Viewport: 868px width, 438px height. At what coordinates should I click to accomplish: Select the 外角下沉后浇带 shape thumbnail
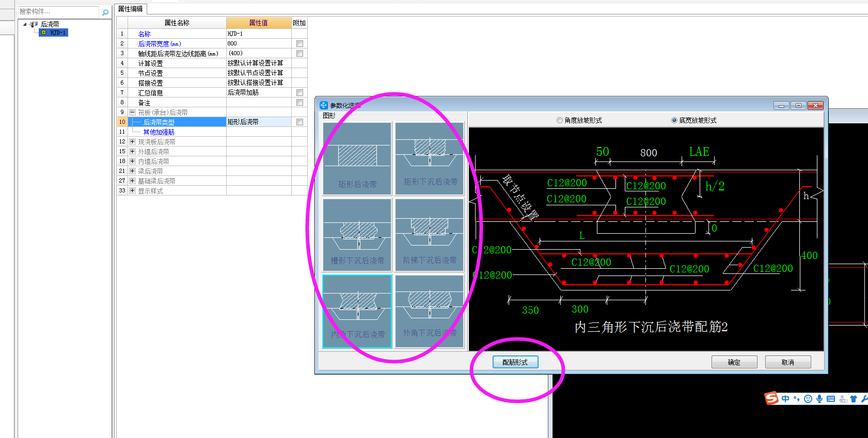pyautogui.click(x=430, y=311)
